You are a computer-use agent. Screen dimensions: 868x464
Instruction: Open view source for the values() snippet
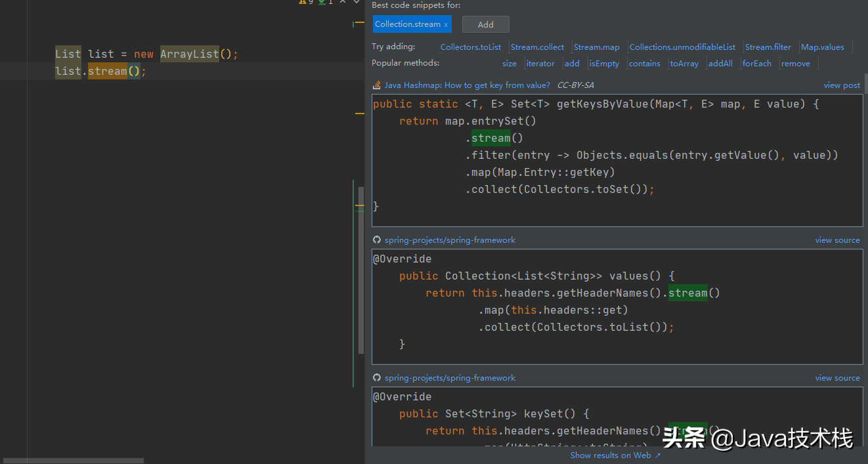click(x=837, y=240)
